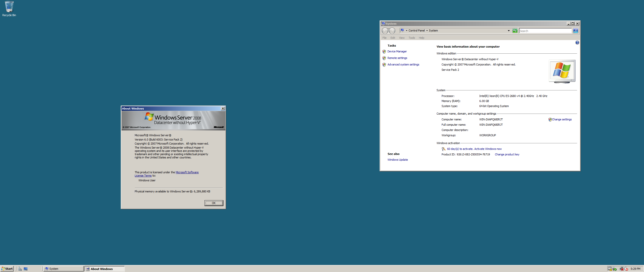Screen dimensions: 644x272
Task: Click the physical memory 6,289,880 KB line
Action: tap(172, 191)
